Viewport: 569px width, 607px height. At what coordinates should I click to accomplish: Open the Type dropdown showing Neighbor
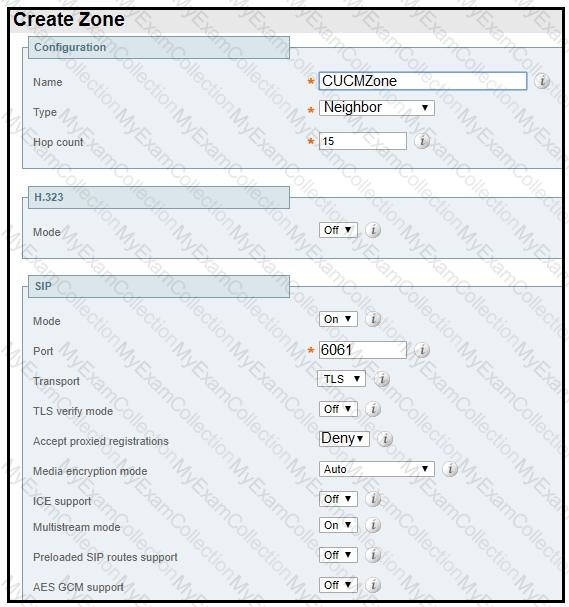coord(377,108)
